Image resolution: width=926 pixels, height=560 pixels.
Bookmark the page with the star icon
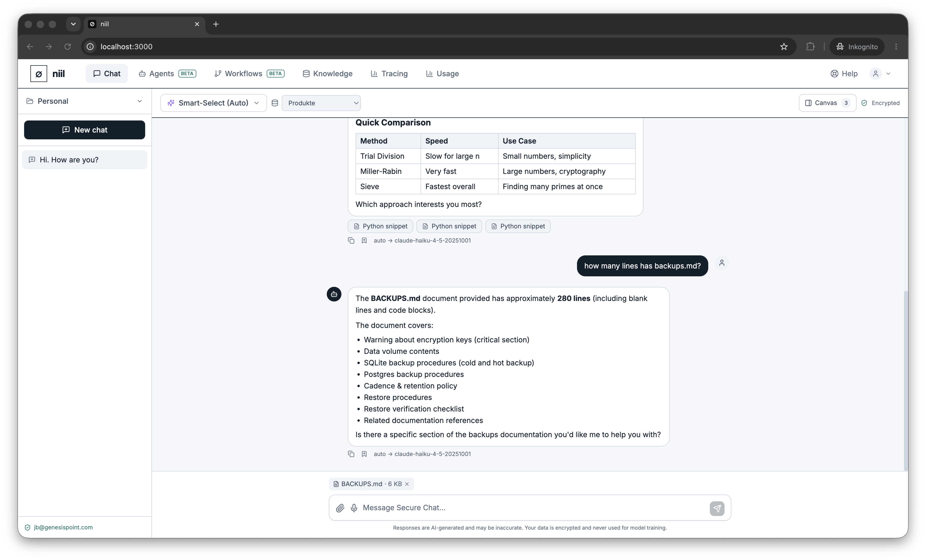tap(784, 47)
